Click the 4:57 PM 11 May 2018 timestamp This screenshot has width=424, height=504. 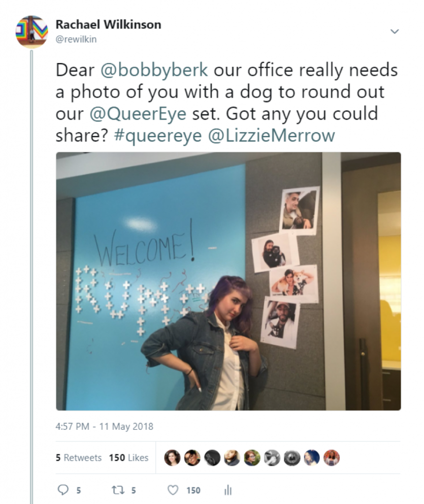104,427
